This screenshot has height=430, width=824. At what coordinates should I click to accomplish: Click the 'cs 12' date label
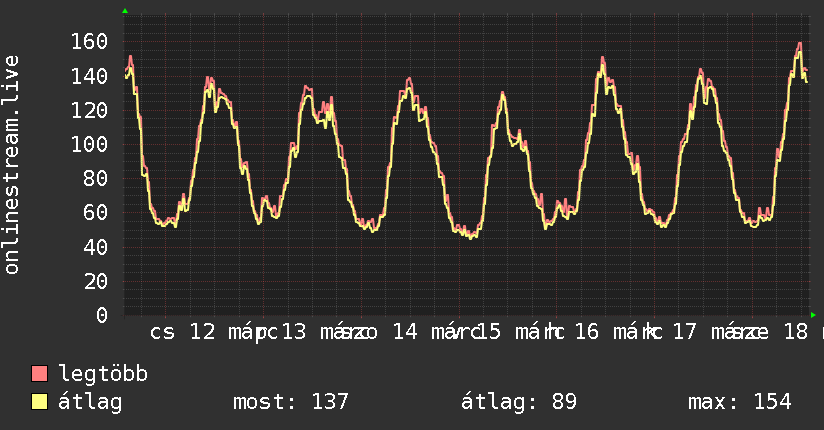pyautogui.click(x=182, y=332)
